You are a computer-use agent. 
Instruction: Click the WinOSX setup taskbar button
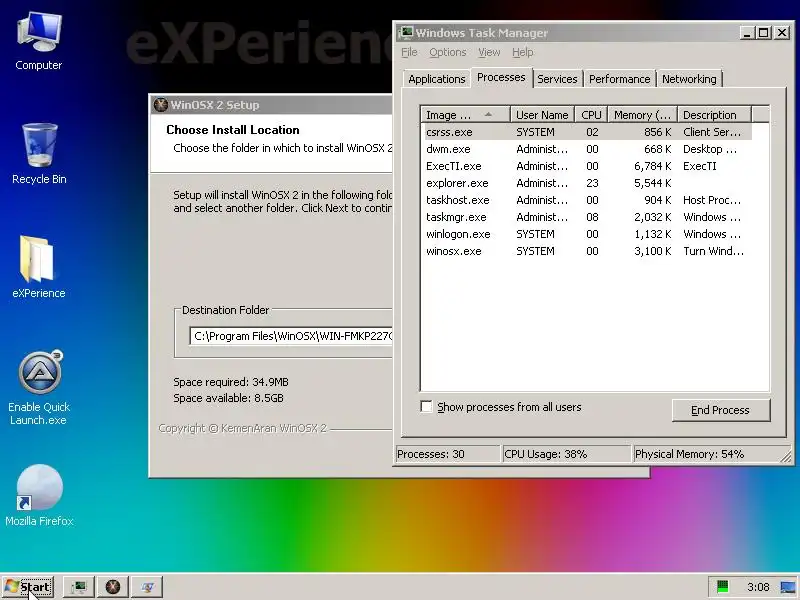tap(113, 587)
